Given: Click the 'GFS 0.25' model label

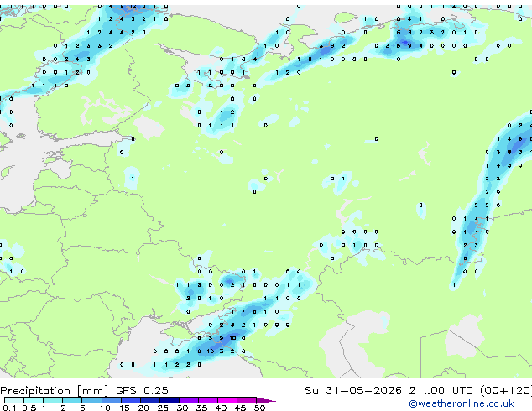Looking at the screenshot, I should [x=142, y=390].
